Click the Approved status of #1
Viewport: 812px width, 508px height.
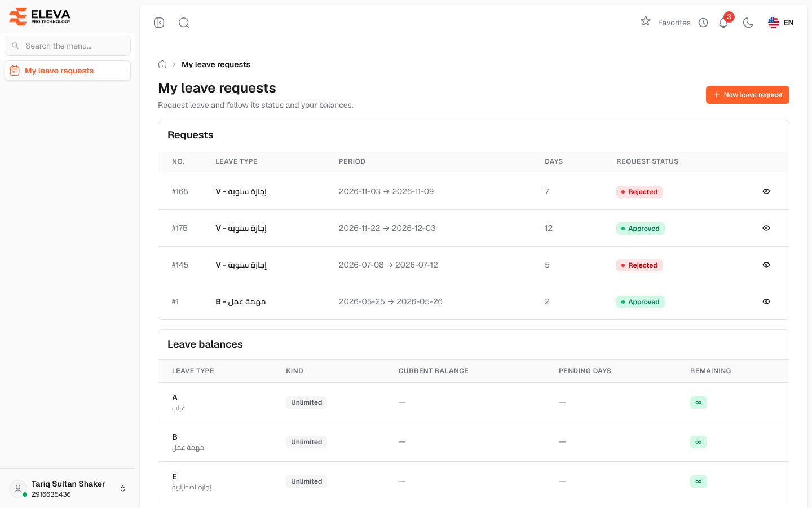coord(641,302)
